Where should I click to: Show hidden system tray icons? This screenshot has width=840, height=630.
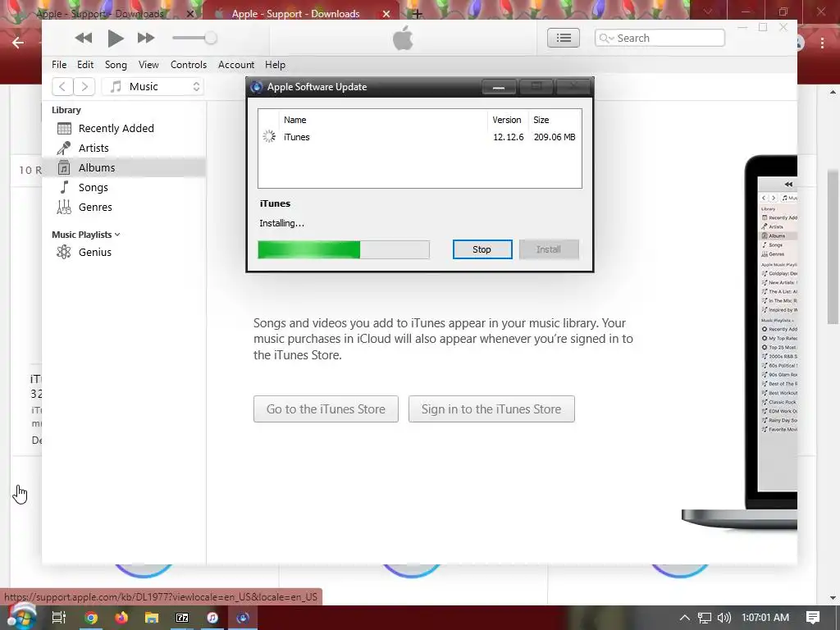(x=684, y=618)
